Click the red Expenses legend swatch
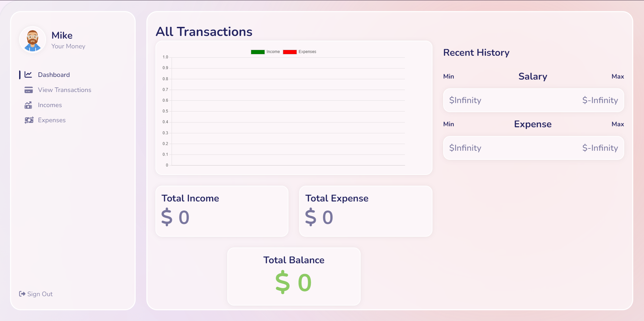The height and width of the screenshot is (321, 644). click(x=289, y=52)
